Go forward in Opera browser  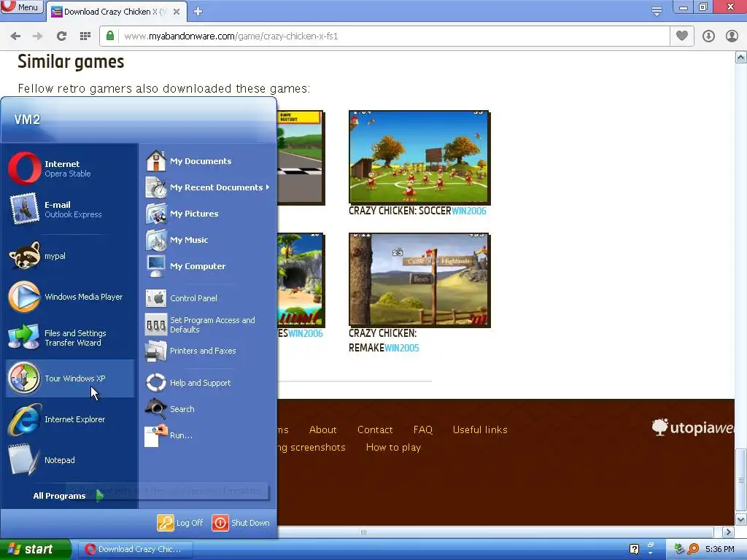pyautogui.click(x=38, y=36)
